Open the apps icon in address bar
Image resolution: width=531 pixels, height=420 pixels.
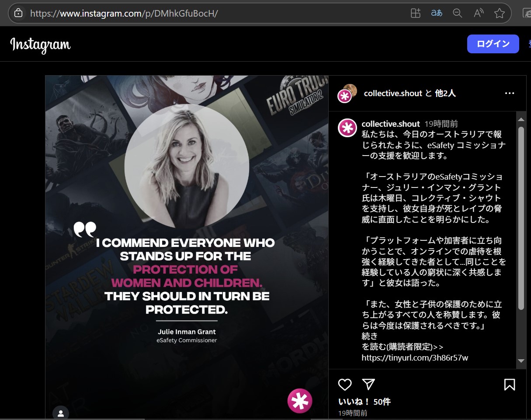coord(416,13)
